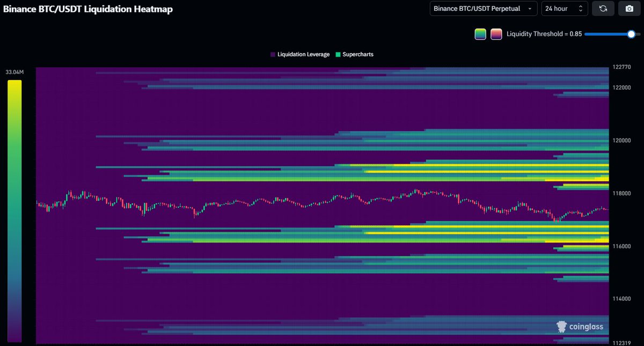Toggle the Supercharts legend series

[x=354, y=55]
